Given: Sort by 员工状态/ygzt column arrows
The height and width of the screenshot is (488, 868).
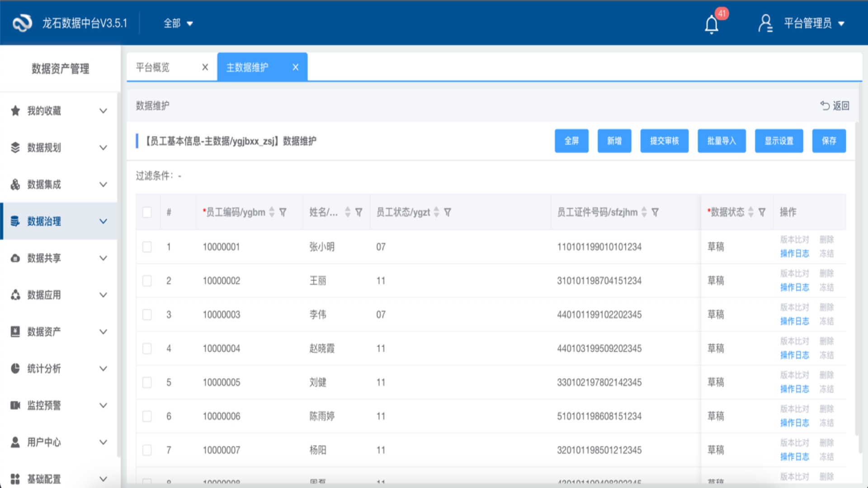Looking at the screenshot, I should coord(436,212).
